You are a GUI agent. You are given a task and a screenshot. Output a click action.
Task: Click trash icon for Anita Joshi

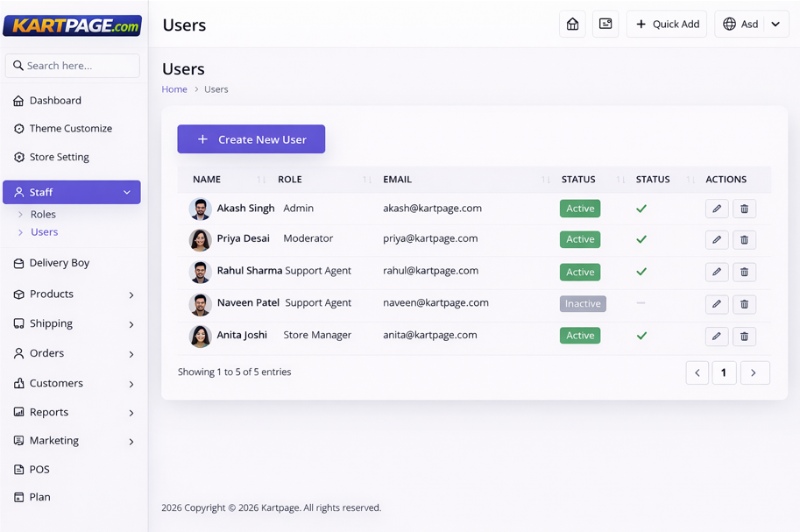744,336
